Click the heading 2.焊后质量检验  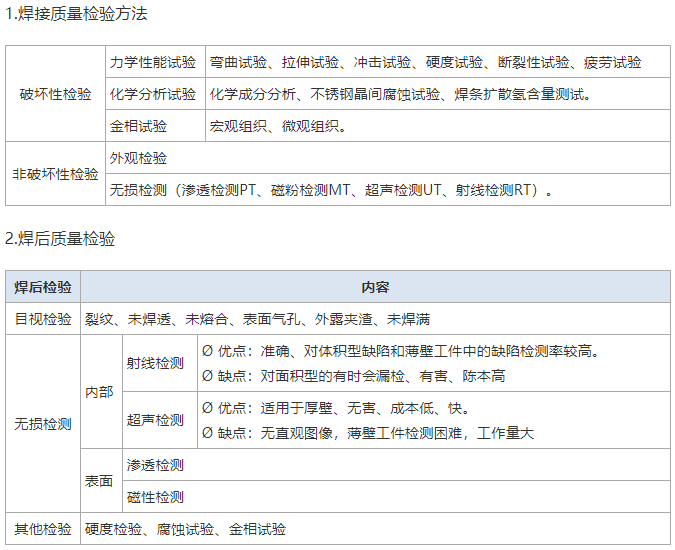[x=59, y=239]
